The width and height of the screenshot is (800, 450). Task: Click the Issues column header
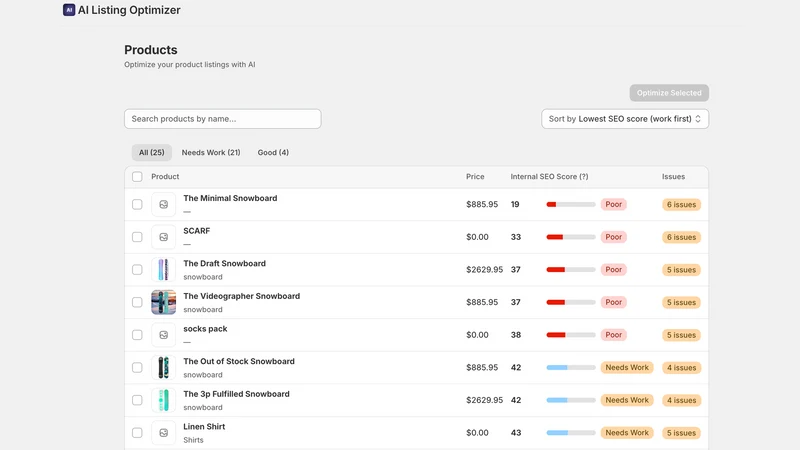pyautogui.click(x=673, y=177)
